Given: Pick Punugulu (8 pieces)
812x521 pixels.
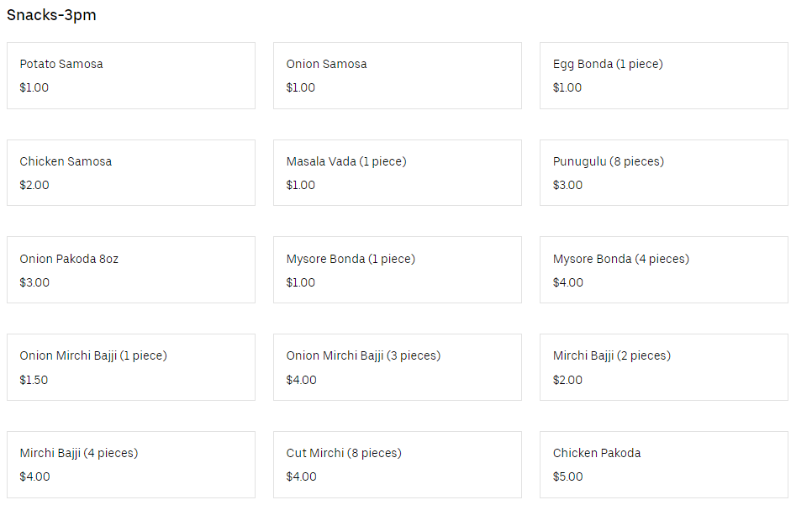Looking at the screenshot, I should [663, 172].
